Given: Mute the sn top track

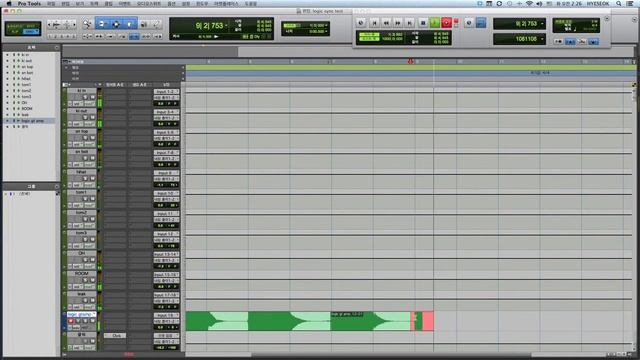Looking at the screenshot, I should [92, 138].
